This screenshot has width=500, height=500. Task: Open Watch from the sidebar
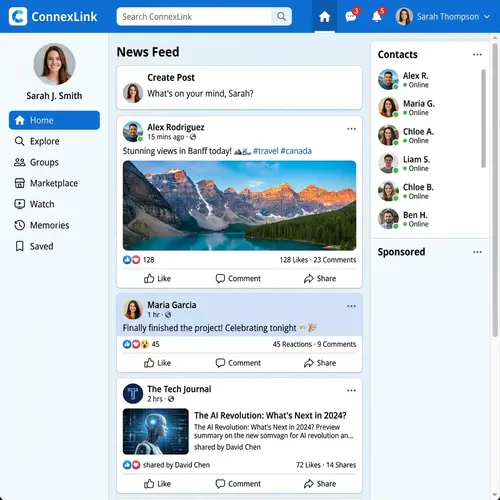[34, 204]
